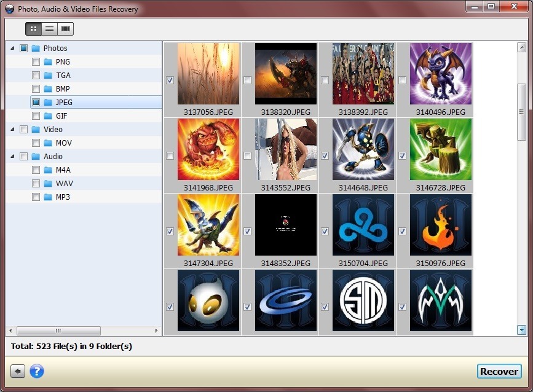
Task: Switch to thumbnail grid view
Action: point(33,28)
